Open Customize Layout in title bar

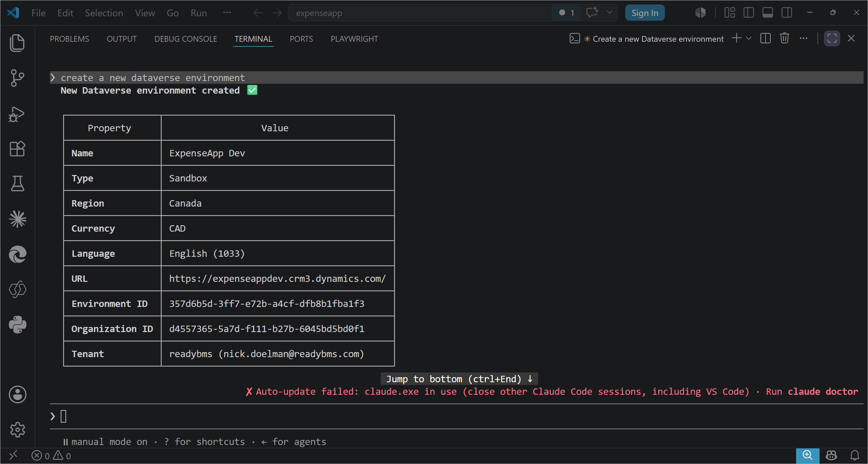click(x=730, y=13)
